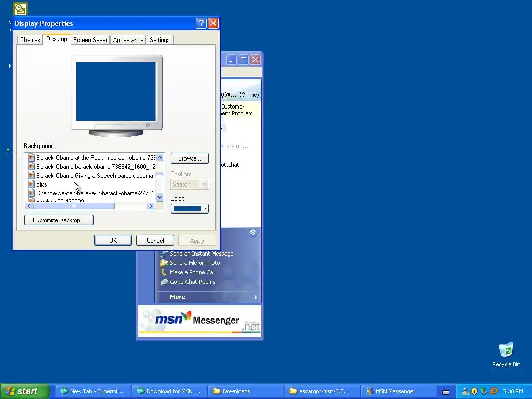Viewport: 532px width, 399px height.
Task: Click the orange magnifier tray icon
Action: point(494,391)
